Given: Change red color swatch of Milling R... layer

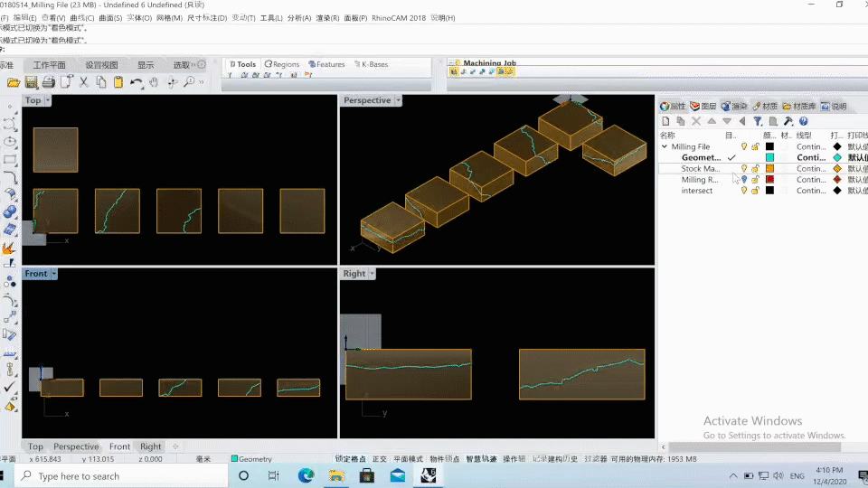Looking at the screenshot, I should coord(769,179).
